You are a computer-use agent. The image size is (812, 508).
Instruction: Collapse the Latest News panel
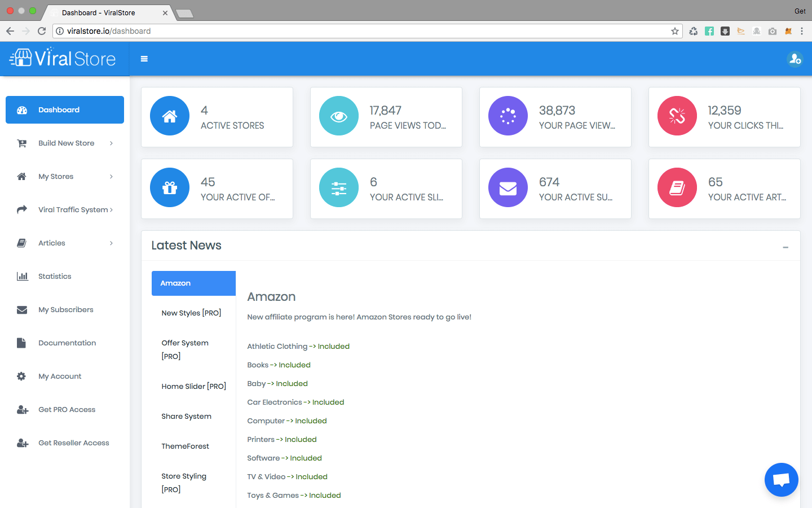click(785, 247)
